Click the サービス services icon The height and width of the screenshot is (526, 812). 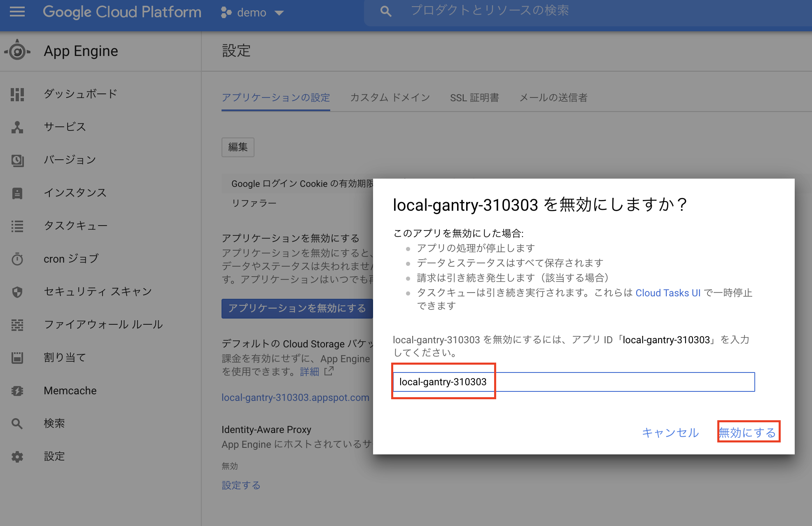click(x=17, y=127)
